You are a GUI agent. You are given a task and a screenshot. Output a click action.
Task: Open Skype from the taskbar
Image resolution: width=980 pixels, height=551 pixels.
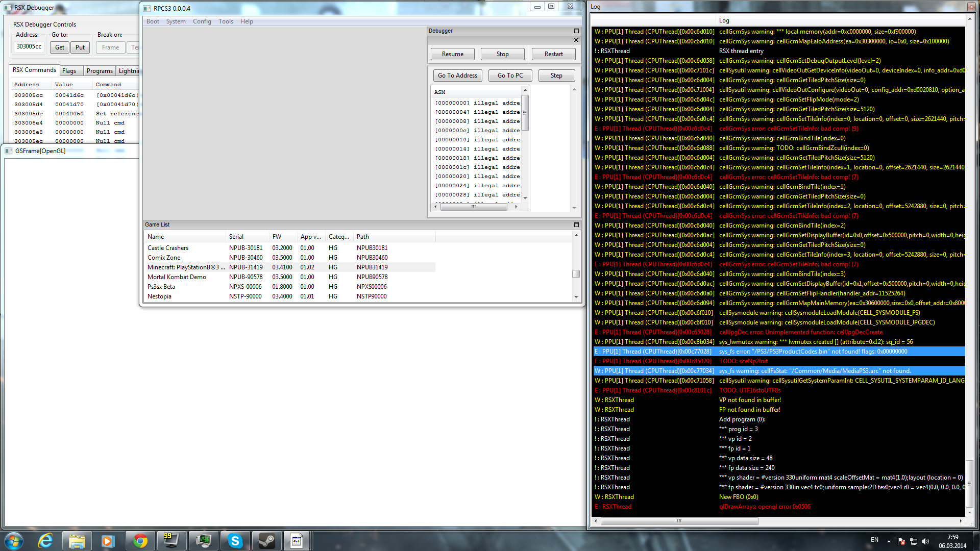pos(235,541)
